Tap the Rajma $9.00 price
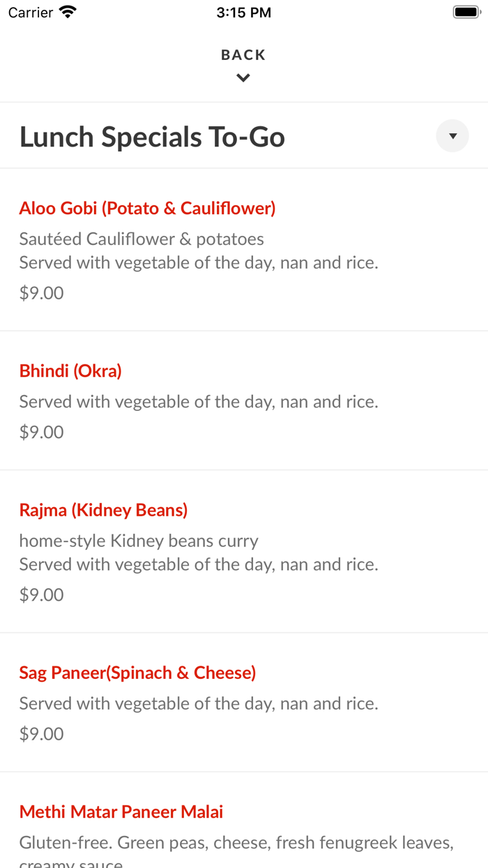Viewport: 488px width, 868px height. 42,594
